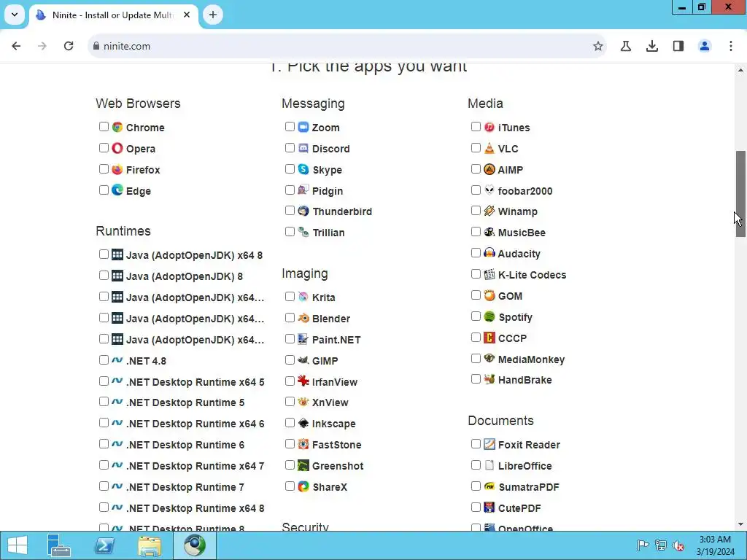Click the IrfanView icon
Viewport: 747px width, 560px height.
(303, 381)
